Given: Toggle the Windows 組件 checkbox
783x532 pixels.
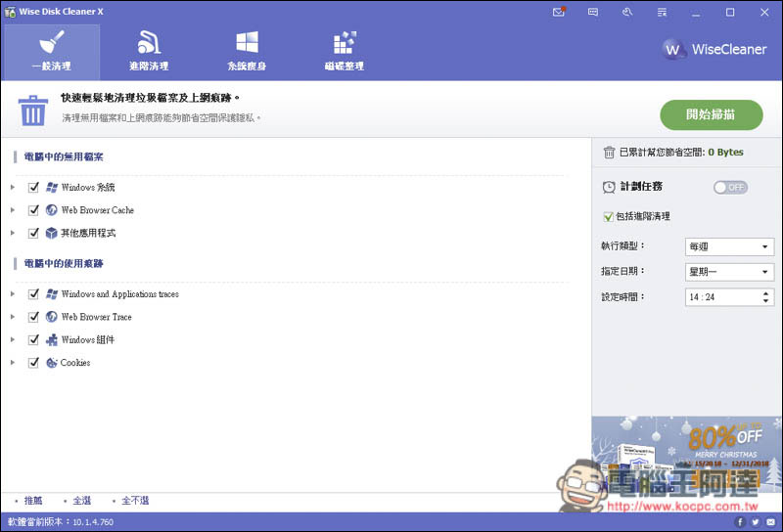Looking at the screenshot, I should [x=33, y=340].
